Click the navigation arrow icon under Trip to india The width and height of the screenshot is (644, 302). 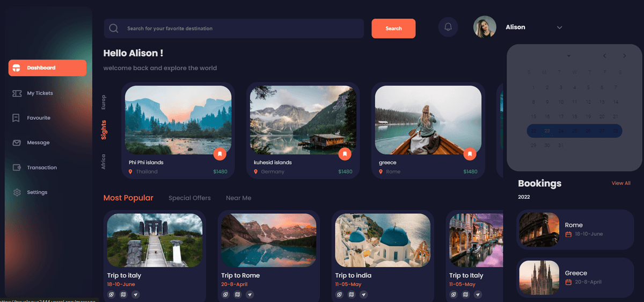click(x=364, y=294)
